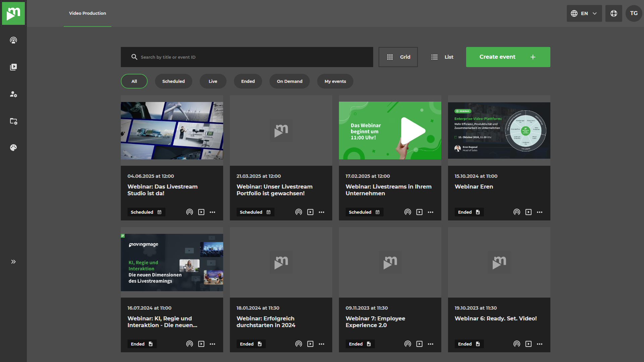Select the Ended filter

pos(248,81)
